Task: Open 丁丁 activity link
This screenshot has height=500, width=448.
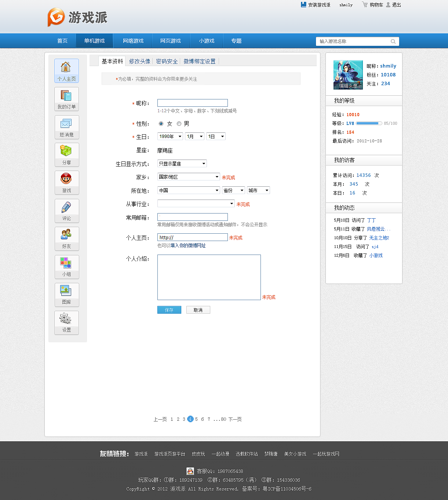Action: pos(371,220)
